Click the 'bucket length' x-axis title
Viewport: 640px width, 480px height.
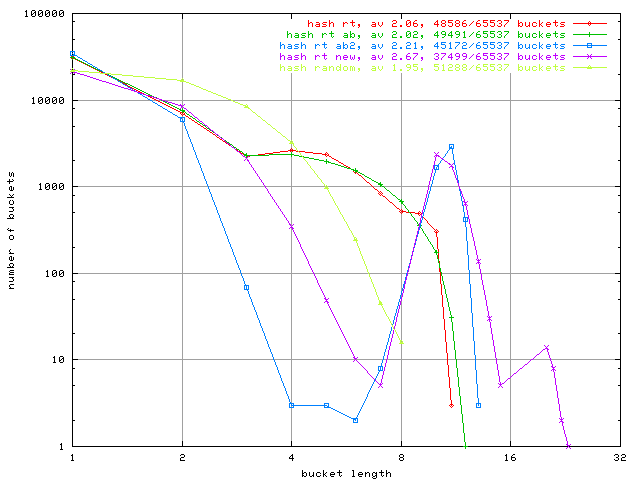click(x=346, y=474)
